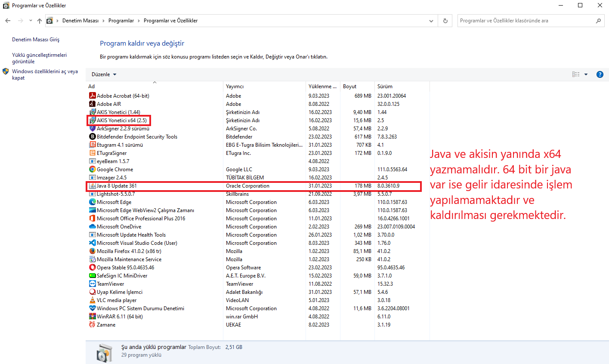
Task: Click the SafeSign IC MiniDriver icon
Action: tap(92, 275)
